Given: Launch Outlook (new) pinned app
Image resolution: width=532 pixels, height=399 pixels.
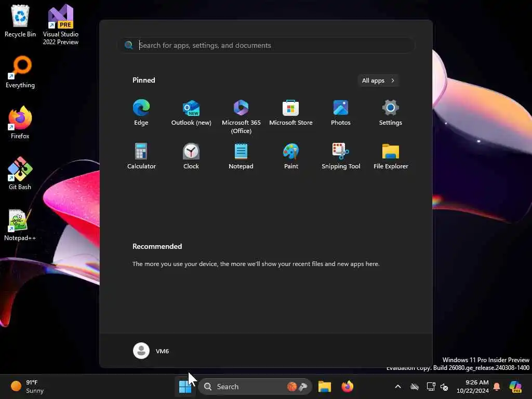Looking at the screenshot, I should [x=191, y=113].
